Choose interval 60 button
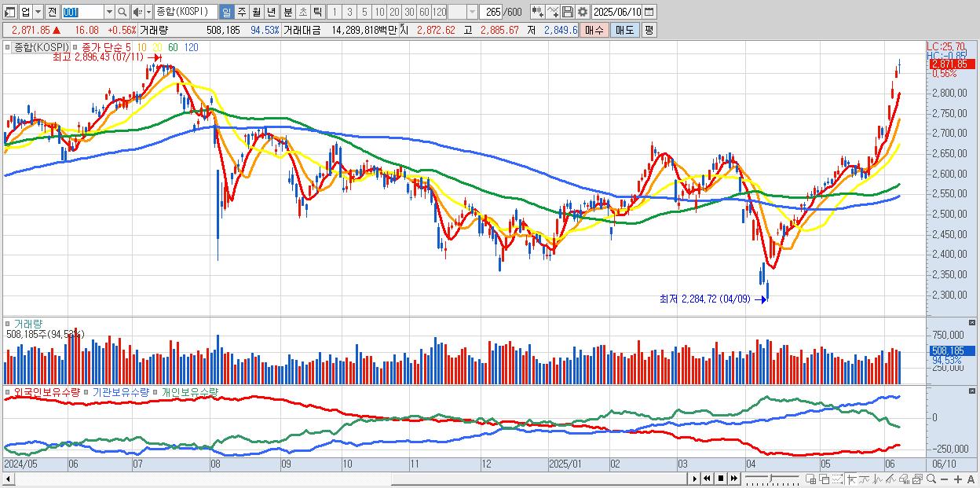The height and width of the screenshot is (488, 980). pos(424,12)
